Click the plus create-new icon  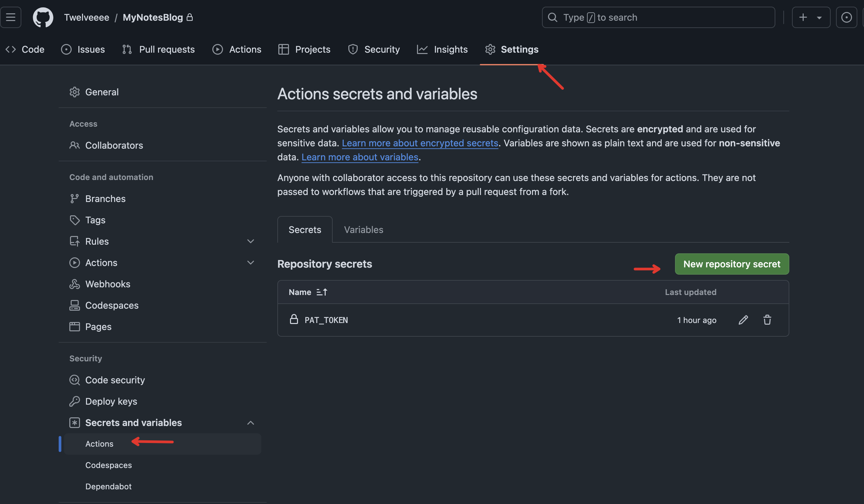click(x=803, y=17)
